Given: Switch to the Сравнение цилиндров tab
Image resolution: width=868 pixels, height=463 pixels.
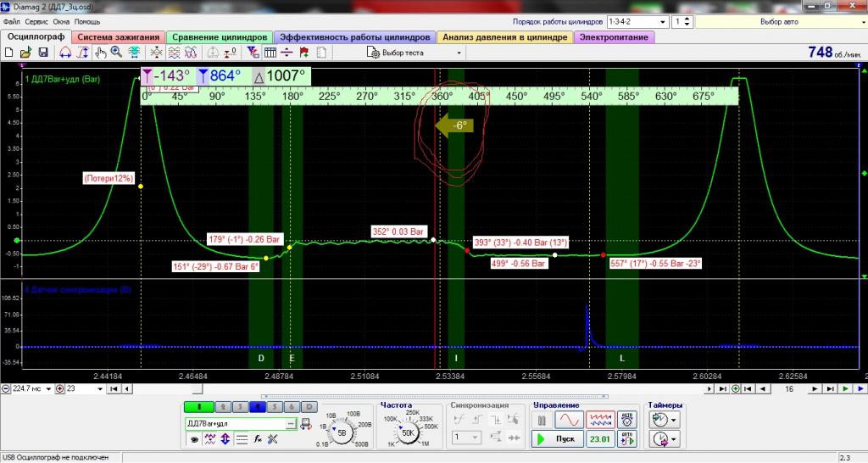Looking at the screenshot, I should click(x=220, y=37).
